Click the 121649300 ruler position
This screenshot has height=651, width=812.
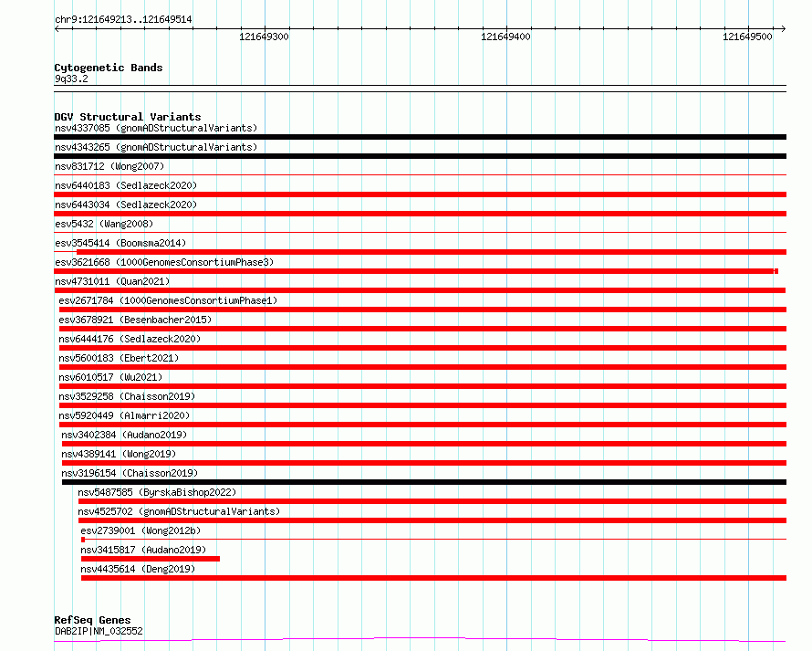tap(264, 37)
